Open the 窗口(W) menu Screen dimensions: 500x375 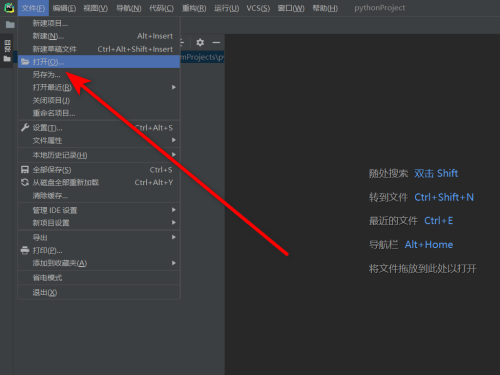click(x=291, y=8)
